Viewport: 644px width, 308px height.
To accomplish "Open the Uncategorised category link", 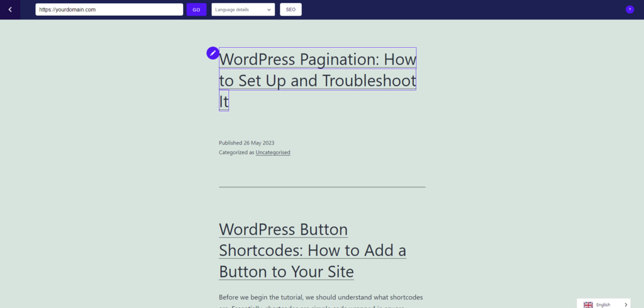I will [x=273, y=152].
